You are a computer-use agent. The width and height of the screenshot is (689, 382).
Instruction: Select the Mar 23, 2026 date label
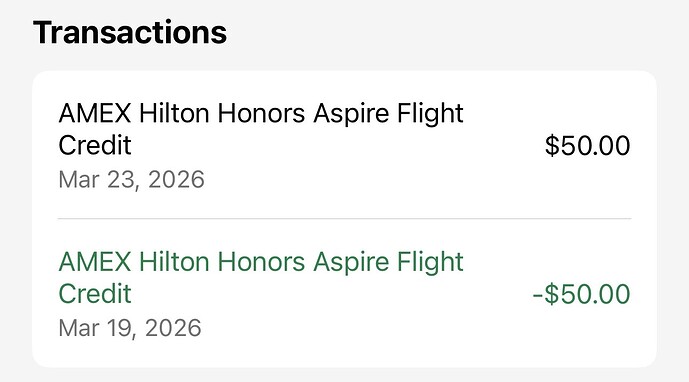[131, 179]
